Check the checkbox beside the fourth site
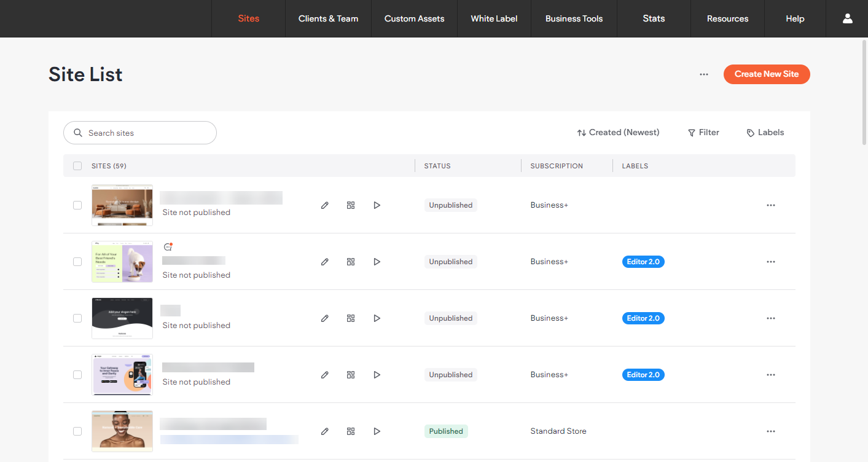The height and width of the screenshot is (462, 868). tap(77, 375)
